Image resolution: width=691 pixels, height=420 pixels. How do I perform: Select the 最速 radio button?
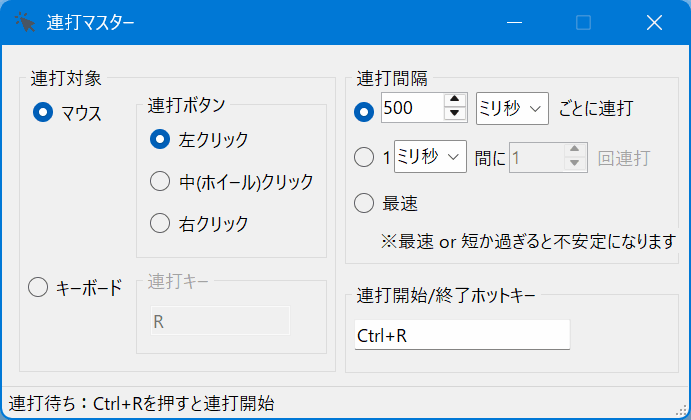click(364, 203)
